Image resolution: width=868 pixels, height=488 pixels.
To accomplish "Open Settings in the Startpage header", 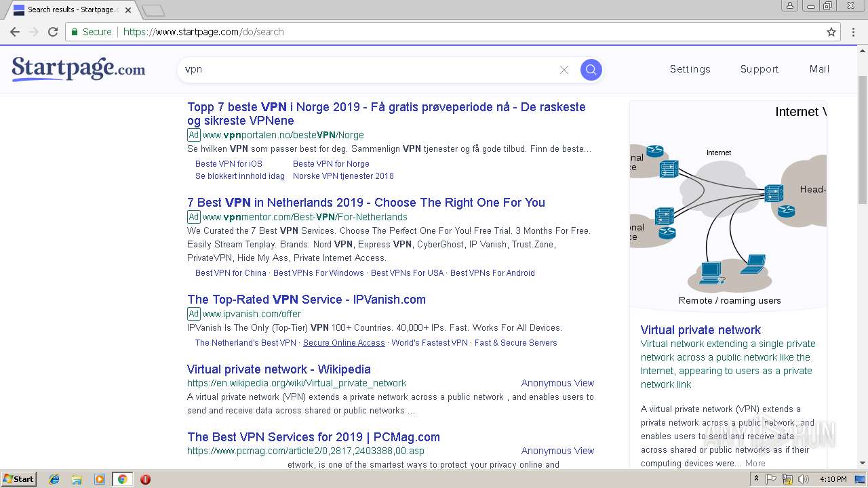I will tap(690, 69).
